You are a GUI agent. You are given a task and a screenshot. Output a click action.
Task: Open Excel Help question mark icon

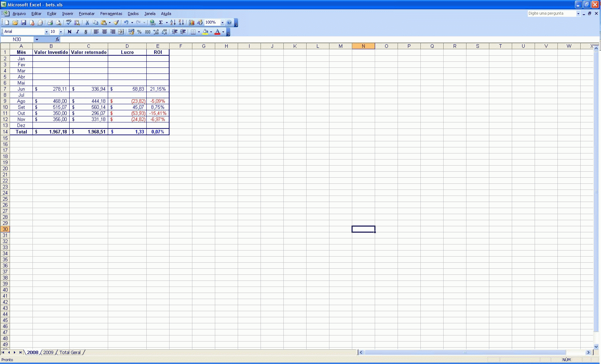pyautogui.click(x=229, y=22)
